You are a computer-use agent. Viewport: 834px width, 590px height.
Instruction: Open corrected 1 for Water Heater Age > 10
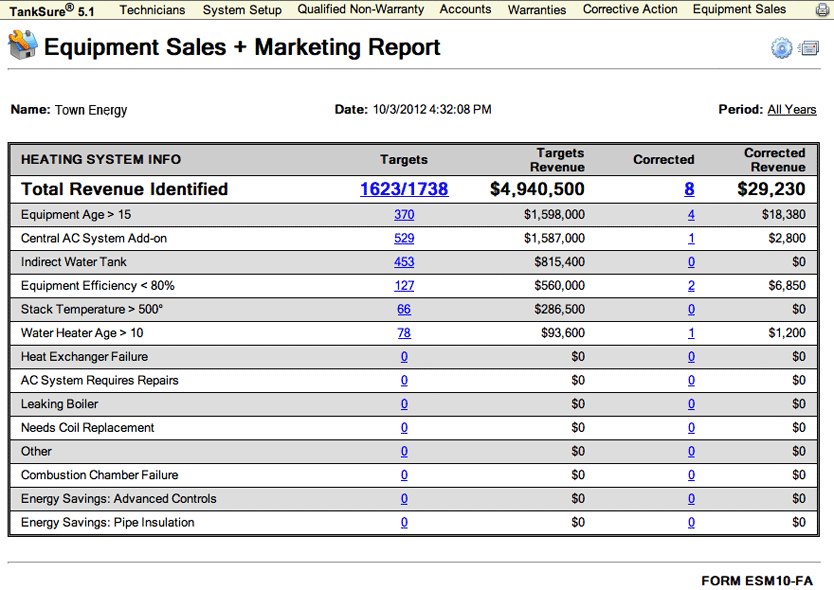[691, 333]
